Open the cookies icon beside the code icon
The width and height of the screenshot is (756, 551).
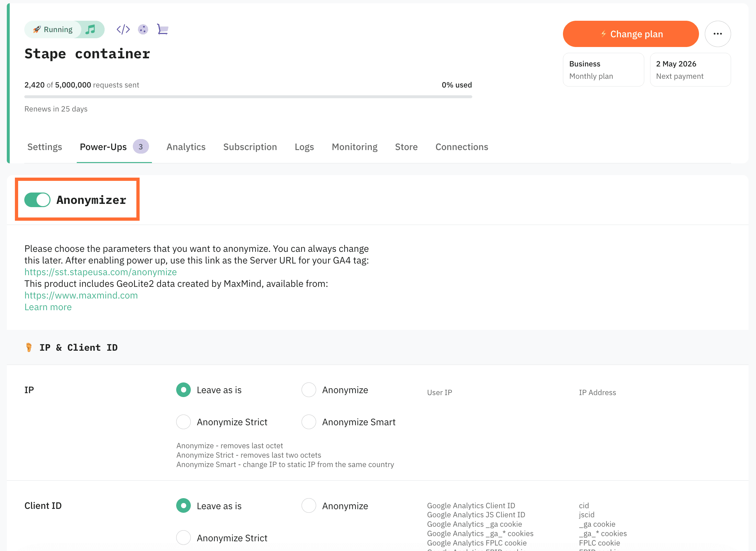point(143,29)
